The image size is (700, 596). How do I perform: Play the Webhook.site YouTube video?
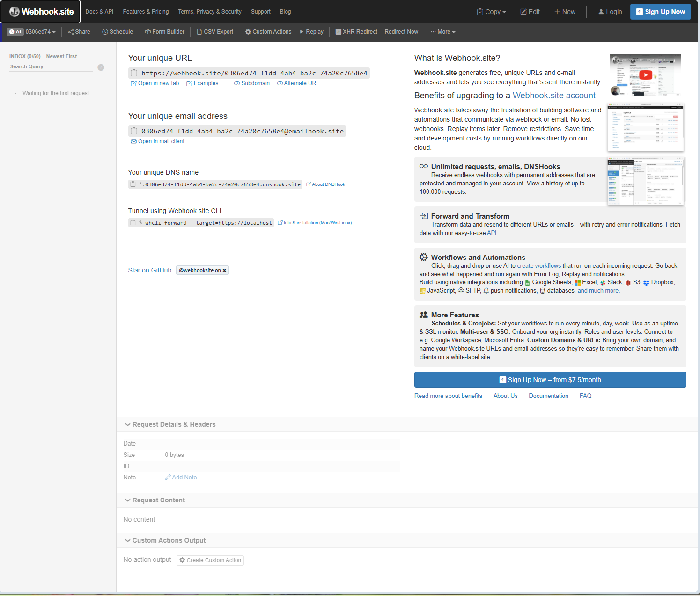pyautogui.click(x=646, y=75)
